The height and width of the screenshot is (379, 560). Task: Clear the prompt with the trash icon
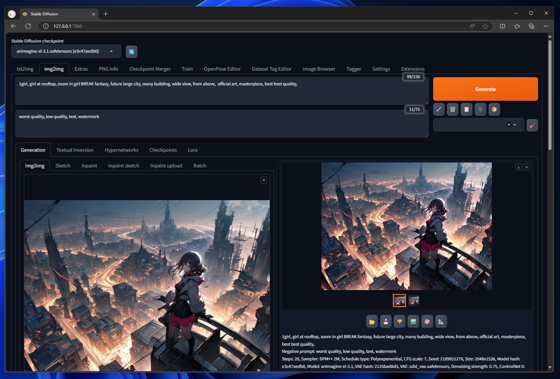452,110
